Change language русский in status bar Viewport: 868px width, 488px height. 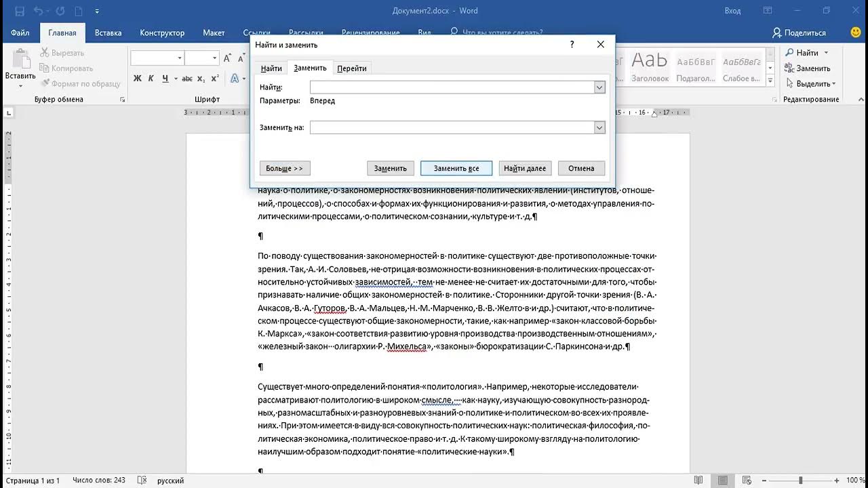[170, 481]
